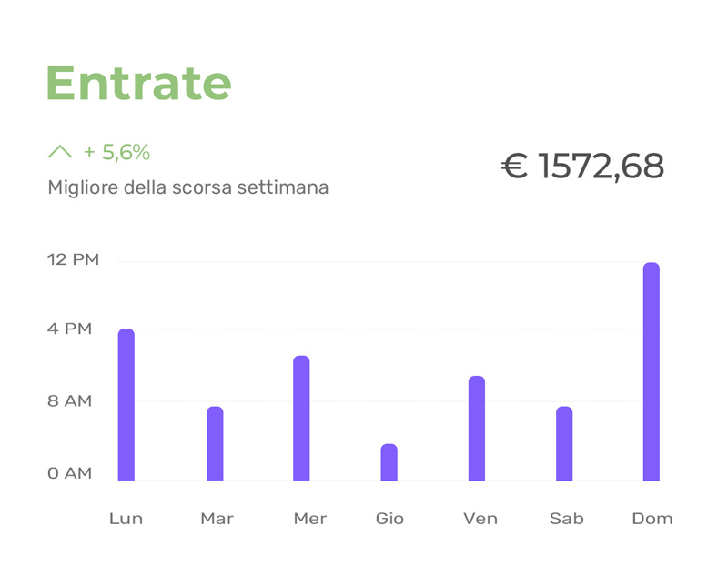Click the € 1572,68 total amount
The height and width of the screenshot is (577, 728).
[582, 166]
